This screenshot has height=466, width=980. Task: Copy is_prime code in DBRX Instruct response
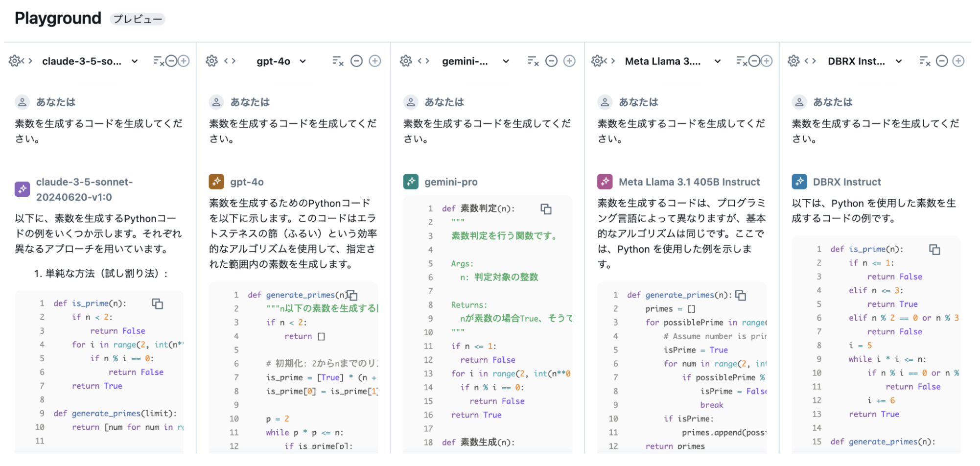point(934,250)
